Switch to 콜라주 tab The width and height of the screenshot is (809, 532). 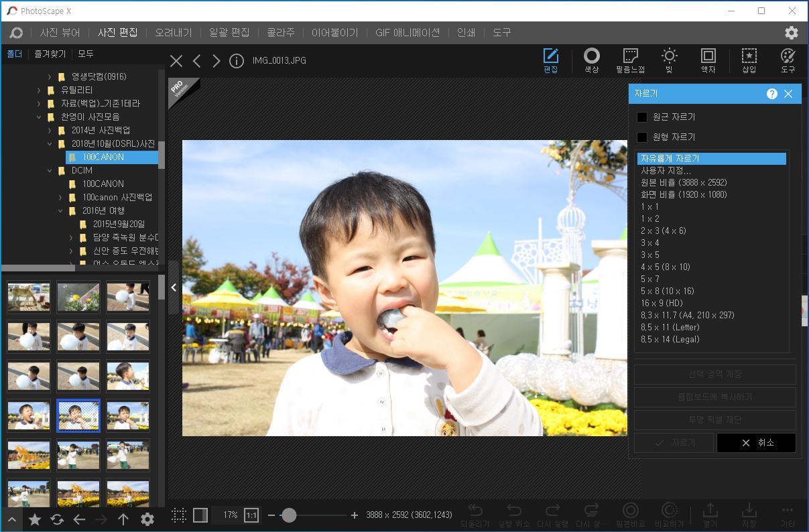pos(280,32)
